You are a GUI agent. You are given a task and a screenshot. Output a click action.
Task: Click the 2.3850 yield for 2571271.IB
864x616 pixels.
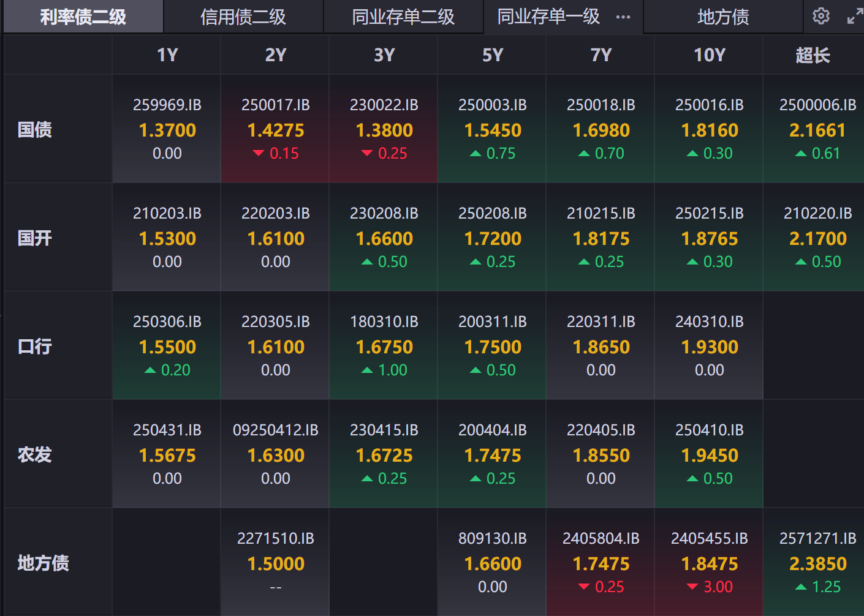817,564
